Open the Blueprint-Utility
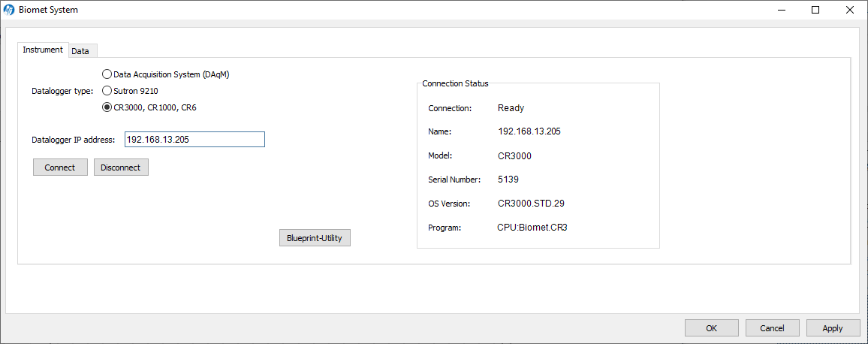The width and height of the screenshot is (868, 344). (x=315, y=238)
